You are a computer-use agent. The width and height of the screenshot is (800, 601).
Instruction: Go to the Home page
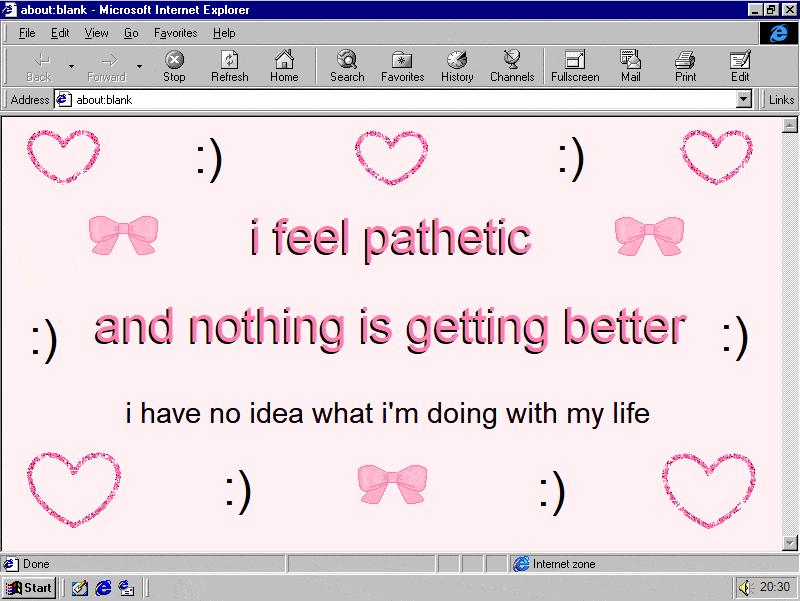click(284, 66)
